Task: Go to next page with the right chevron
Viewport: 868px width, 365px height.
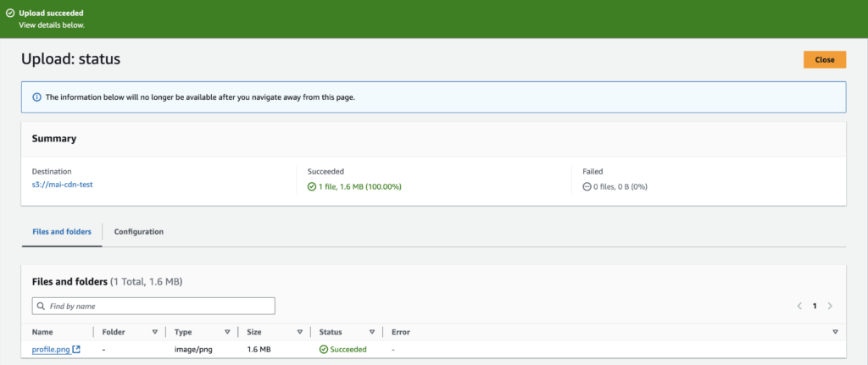Action: click(x=830, y=306)
